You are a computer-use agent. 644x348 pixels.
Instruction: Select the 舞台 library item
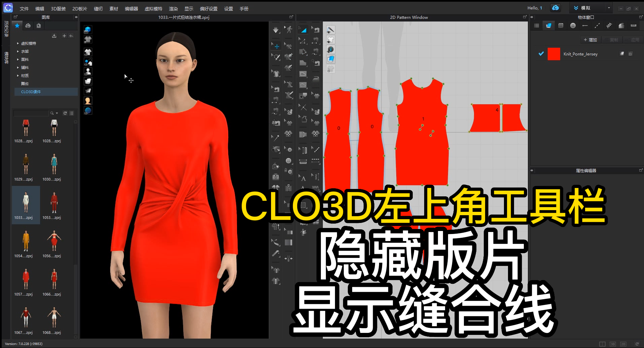point(25,84)
